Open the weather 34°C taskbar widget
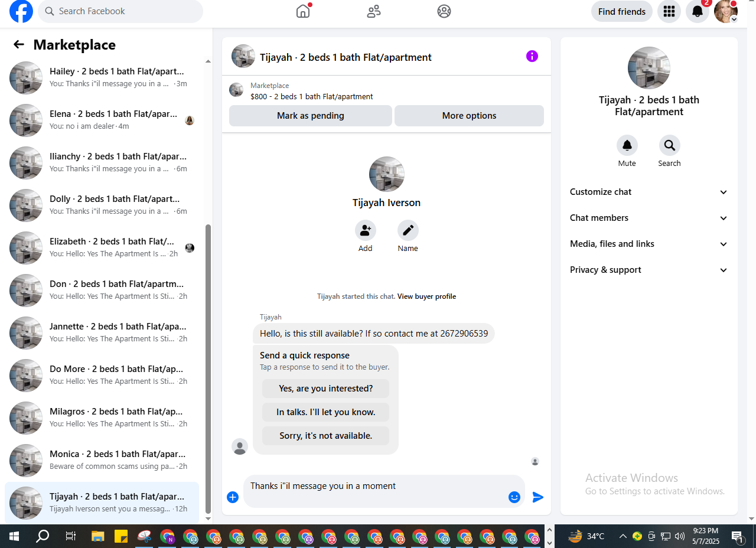Viewport: 756px width, 548px height. 586,536
